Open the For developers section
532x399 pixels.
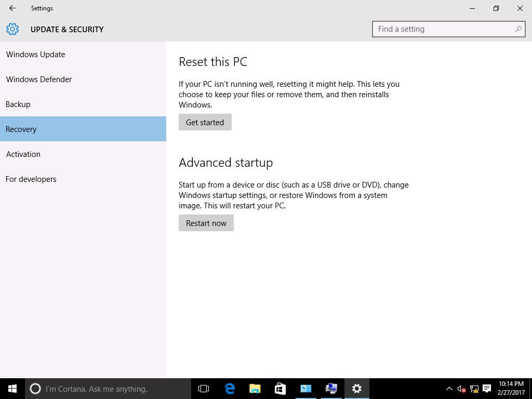click(83, 179)
